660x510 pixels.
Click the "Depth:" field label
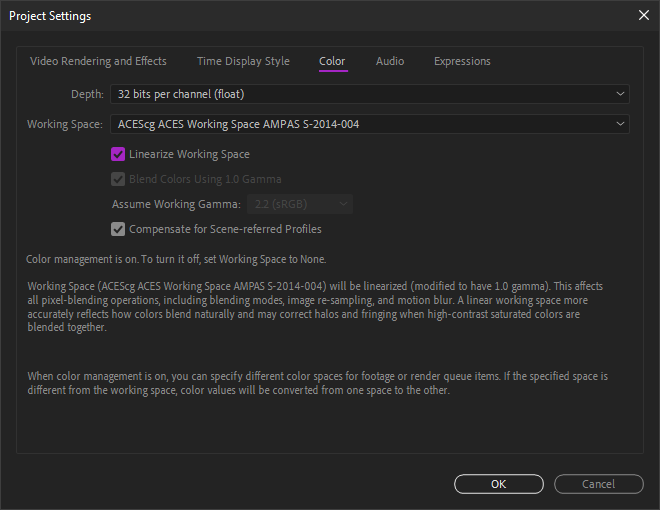coord(86,94)
